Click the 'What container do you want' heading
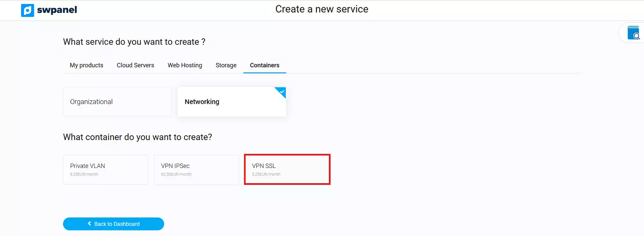 [137, 137]
